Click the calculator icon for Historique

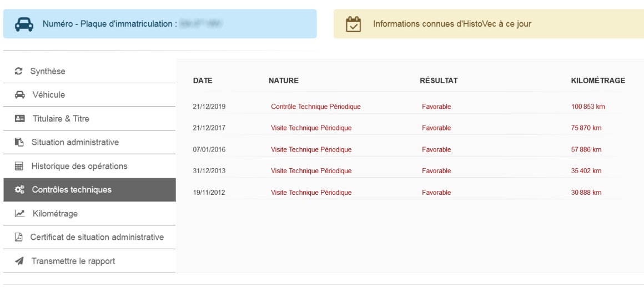coord(19,167)
